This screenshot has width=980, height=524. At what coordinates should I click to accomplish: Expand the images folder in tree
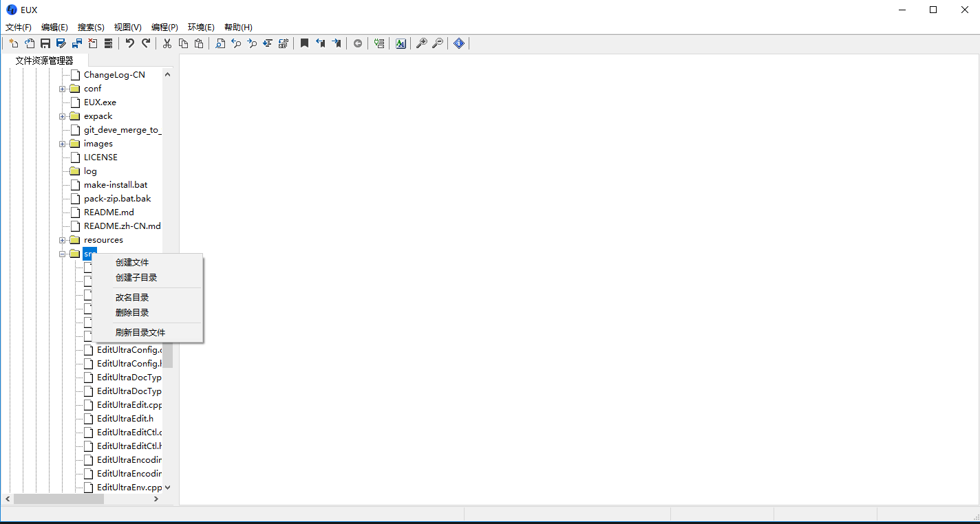(63, 144)
